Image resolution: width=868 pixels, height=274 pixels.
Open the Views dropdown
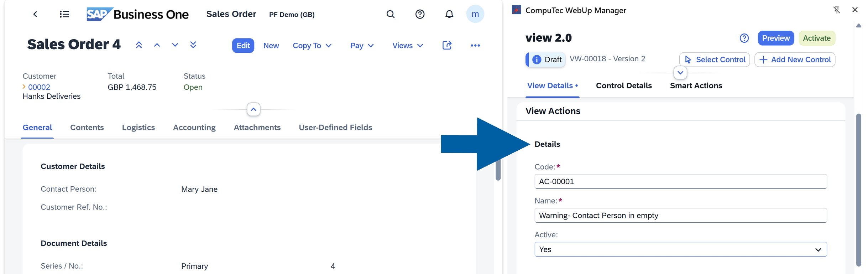pyautogui.click(x=408, y=46)
